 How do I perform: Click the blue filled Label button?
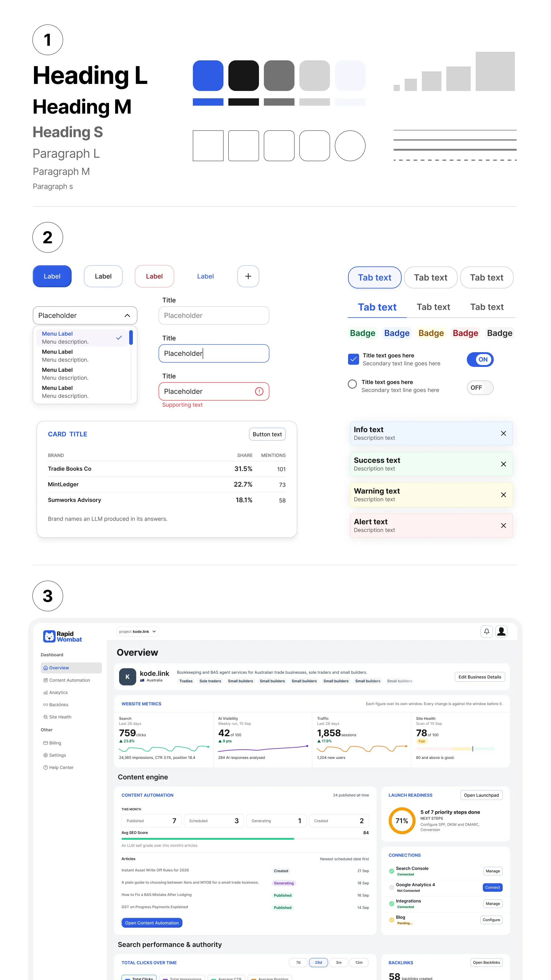pos(52,276)
